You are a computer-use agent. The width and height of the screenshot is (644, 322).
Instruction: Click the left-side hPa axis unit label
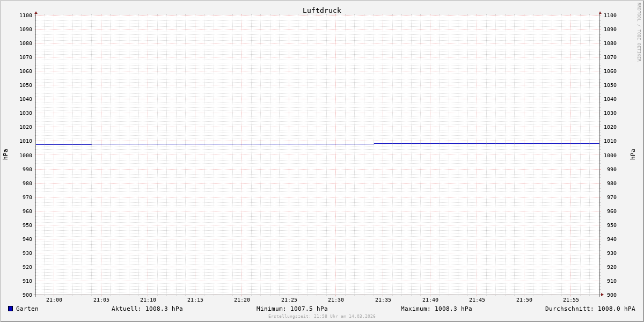[x=5, y=155]
